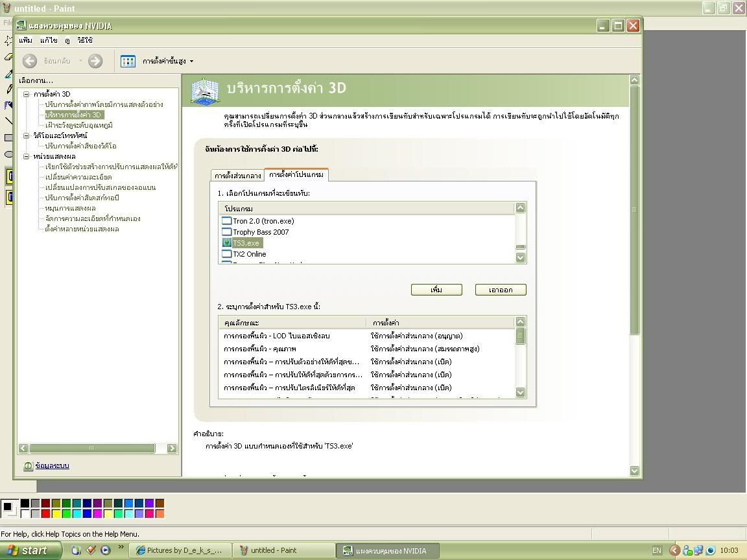Click the Messenger tray icon

click(x=687, y=550)
